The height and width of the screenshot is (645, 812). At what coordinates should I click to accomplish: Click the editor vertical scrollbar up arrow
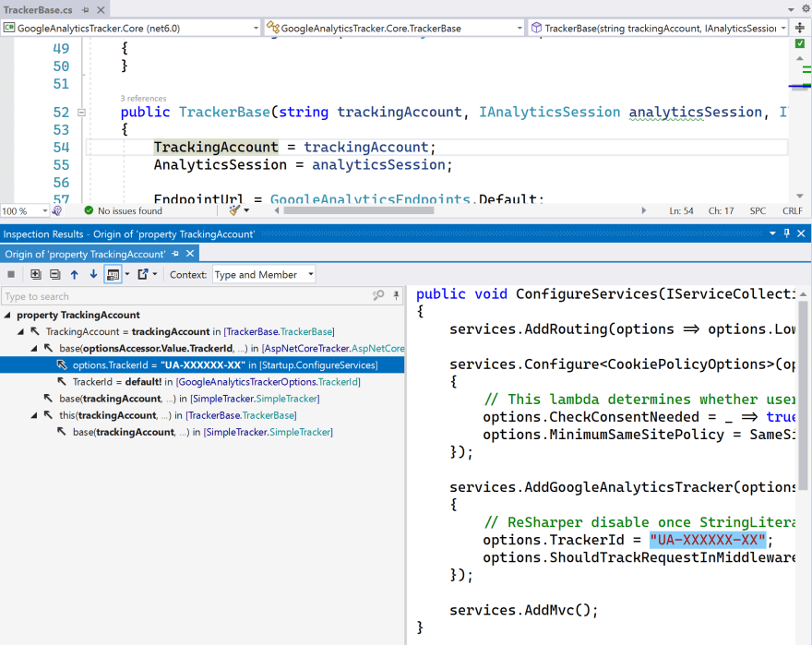(800, 58)
